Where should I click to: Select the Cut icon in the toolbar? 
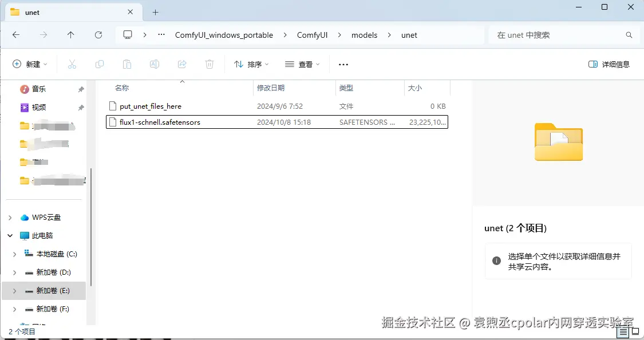[x=72, y=64]
